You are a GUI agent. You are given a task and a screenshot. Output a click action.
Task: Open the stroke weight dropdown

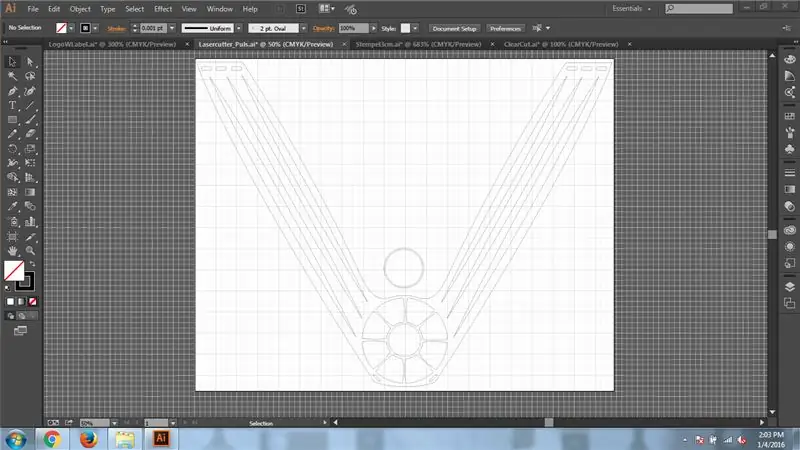click(172, 29)
